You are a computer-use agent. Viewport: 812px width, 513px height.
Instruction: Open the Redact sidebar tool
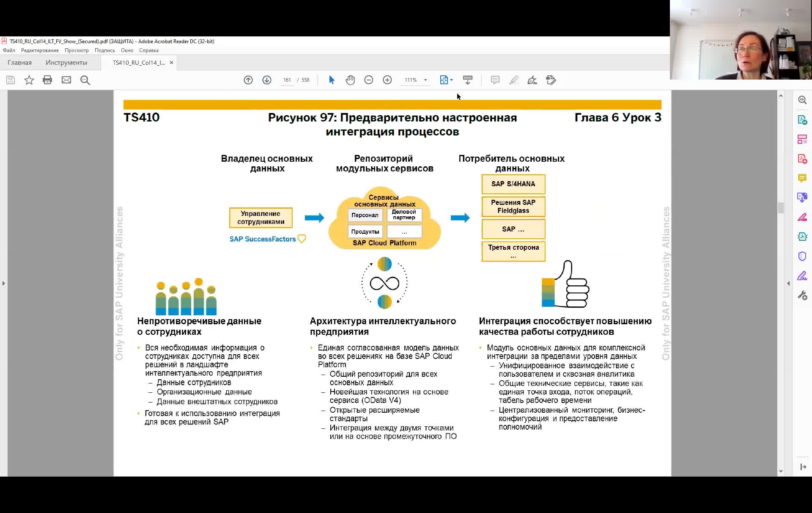(802, 217)
